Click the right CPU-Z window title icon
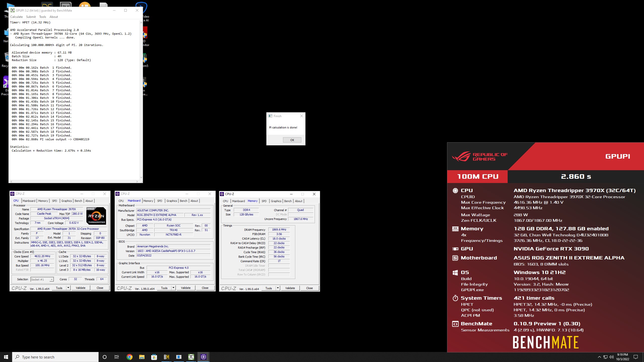 [x=222, y=194]
